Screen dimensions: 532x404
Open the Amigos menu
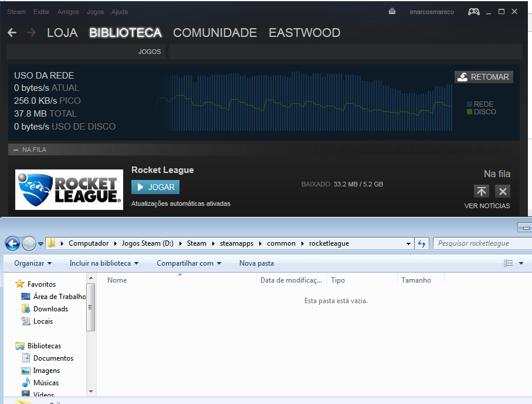(68, 12)
